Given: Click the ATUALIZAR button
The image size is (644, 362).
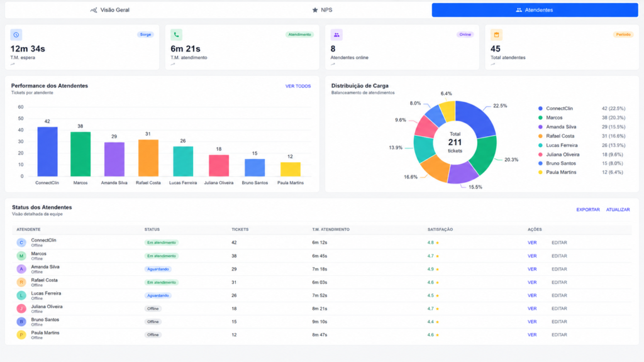Looking at the screenshot, I should 618,210.
